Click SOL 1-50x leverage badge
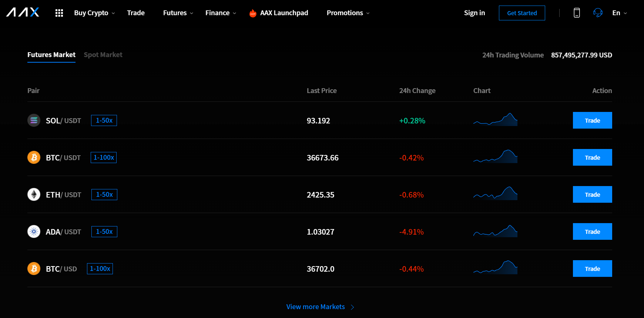644x318 pixels. 104,120
